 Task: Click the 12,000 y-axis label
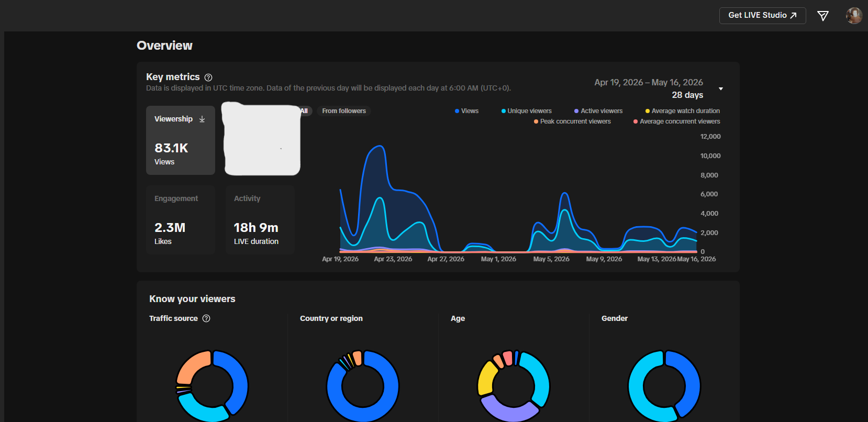(710, 137)
